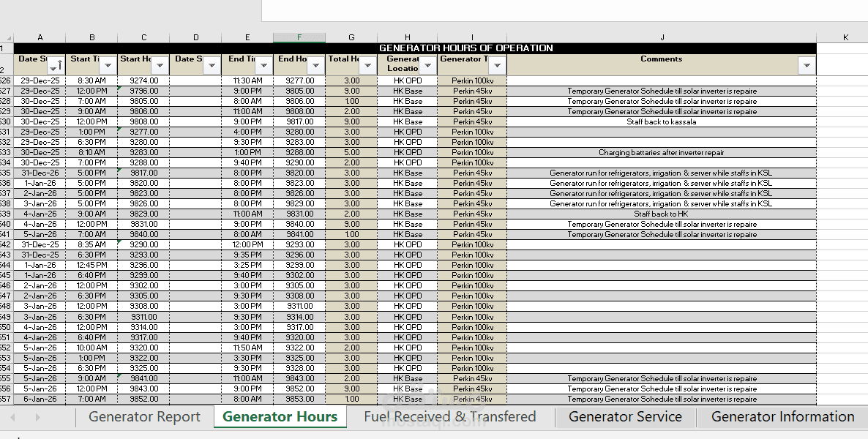This screenshot has height=439, width=868.
Task: Open the Generator Type filter dropdown
Action: 497,64
